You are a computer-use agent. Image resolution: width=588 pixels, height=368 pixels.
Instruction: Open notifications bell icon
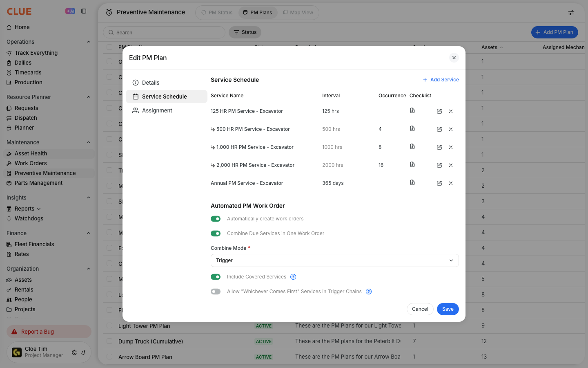(x=83, y=352)
